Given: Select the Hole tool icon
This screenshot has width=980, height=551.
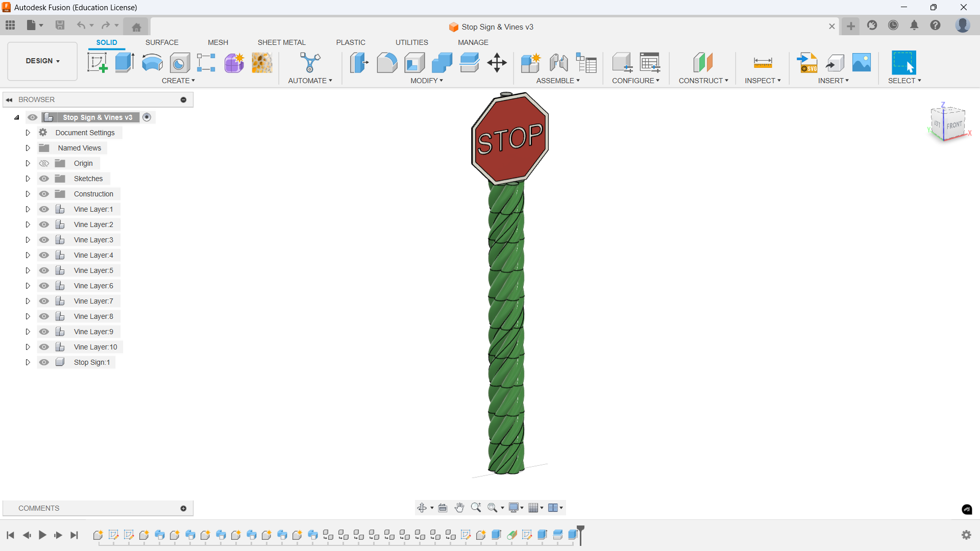Looking at the screenshot, I should [x=180, y=63].
